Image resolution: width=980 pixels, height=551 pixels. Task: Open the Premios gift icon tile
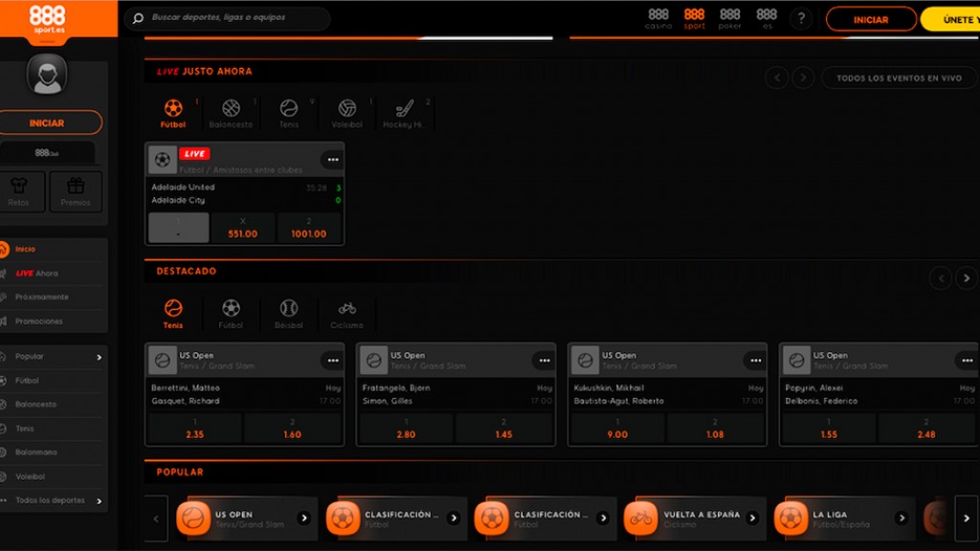pyautogui.click(x=76, y=191)
